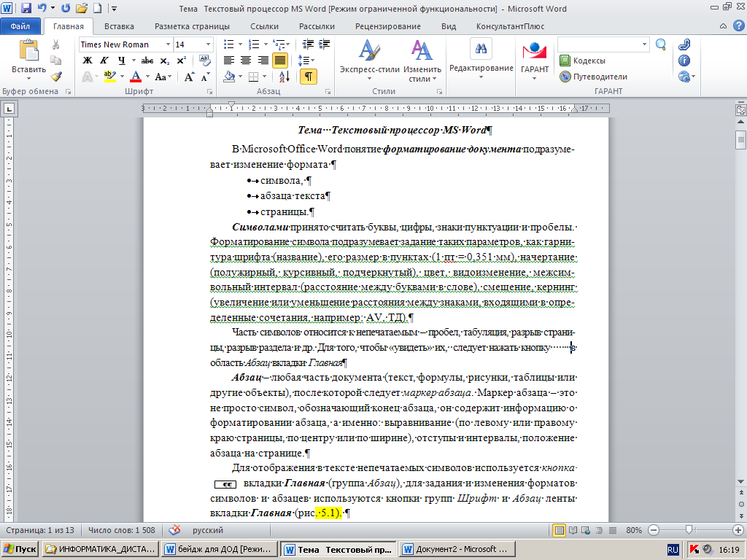Click spelling check icon in status bar
Viewport: 747px width, 560px height.
click(x=175, y=530)
